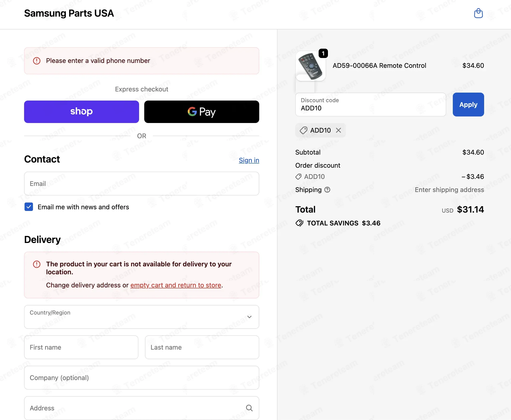Click the AD59-00066A Remote Control product name
The width and height of the screenshot is (511, 420).
379,65
